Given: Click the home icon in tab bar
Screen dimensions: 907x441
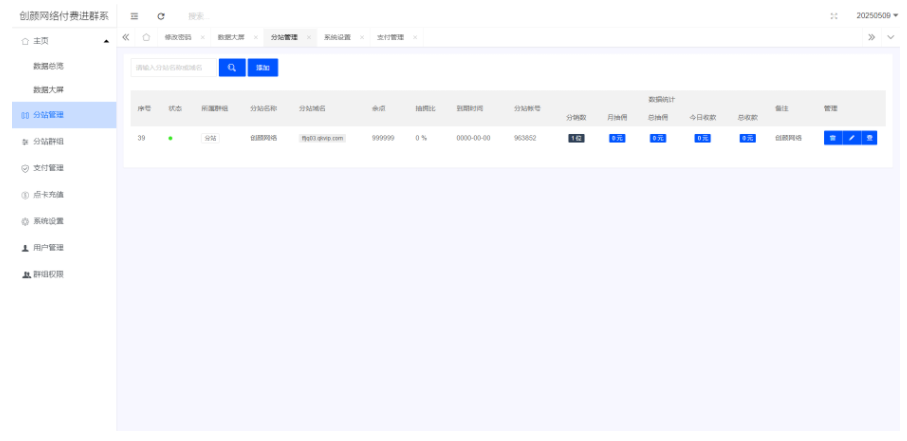Looking at the screenshot, I should tap(146, 37).
